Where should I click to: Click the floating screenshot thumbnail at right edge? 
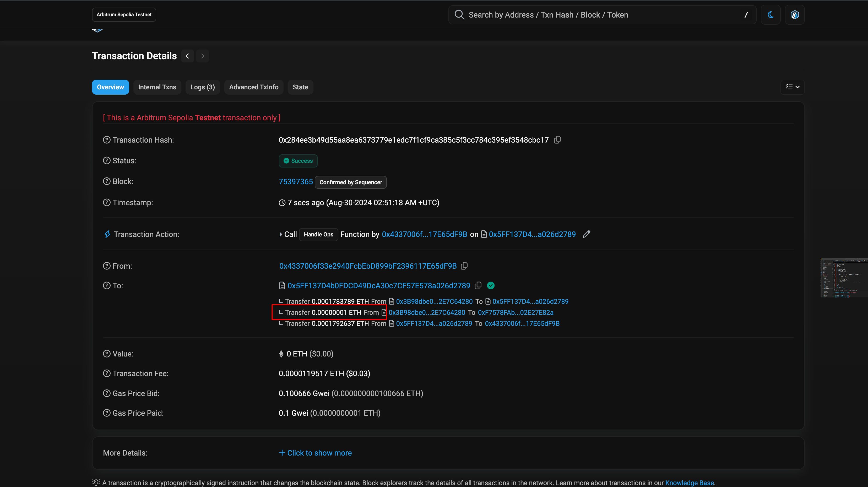point(844,278)
